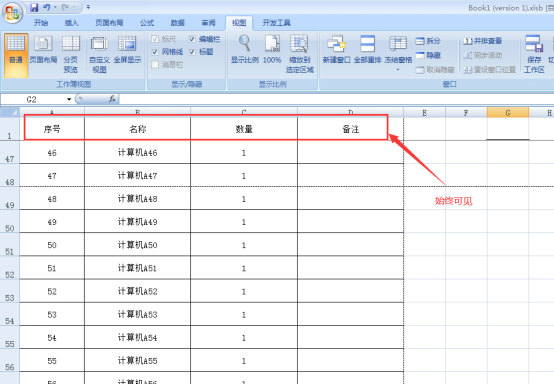Open 自定义视图 custom views

pos(100,55)
